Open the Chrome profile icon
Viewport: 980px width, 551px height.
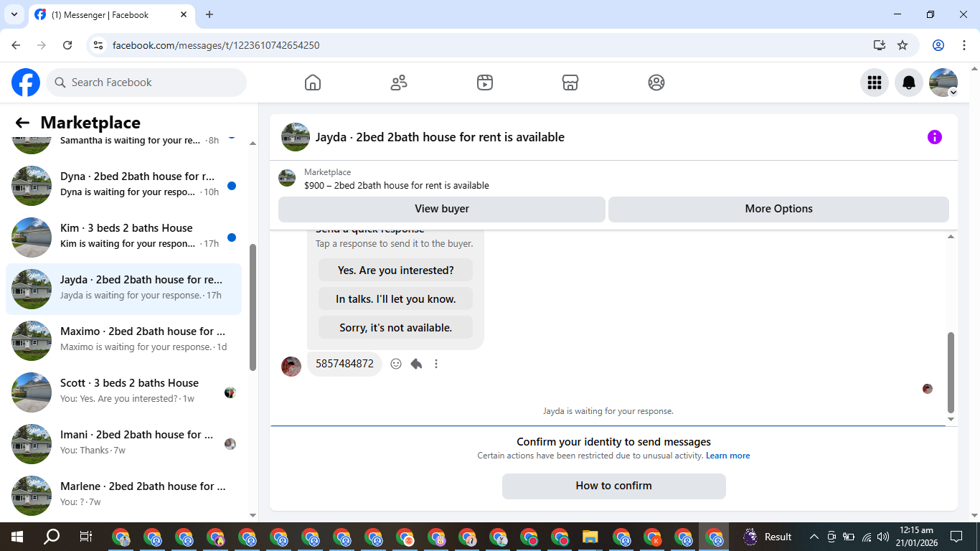pos(938,45)
